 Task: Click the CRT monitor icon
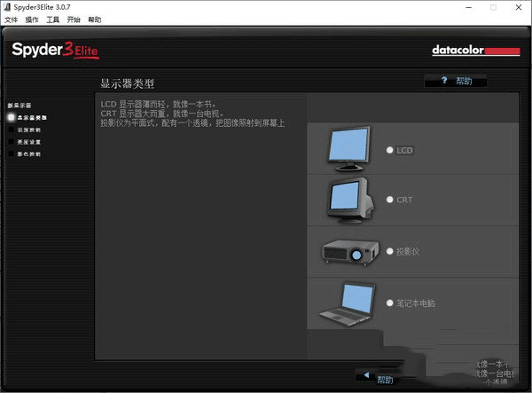click(x=347, y=199)
